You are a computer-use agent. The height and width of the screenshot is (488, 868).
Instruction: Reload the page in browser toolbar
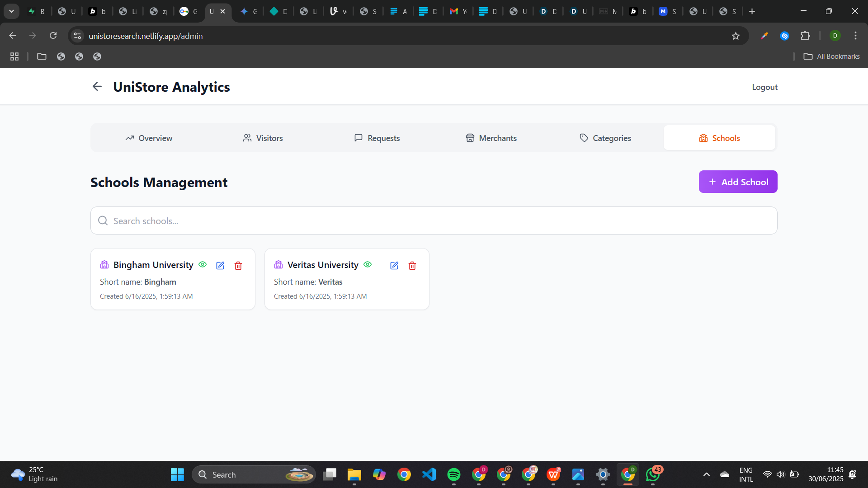click(53, 36)
